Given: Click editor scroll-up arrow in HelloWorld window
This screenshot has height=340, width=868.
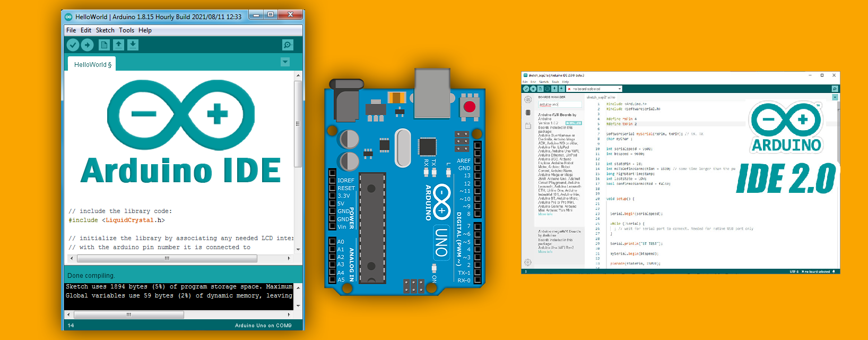Looking at the screenshot, I should tap(298, 75).
